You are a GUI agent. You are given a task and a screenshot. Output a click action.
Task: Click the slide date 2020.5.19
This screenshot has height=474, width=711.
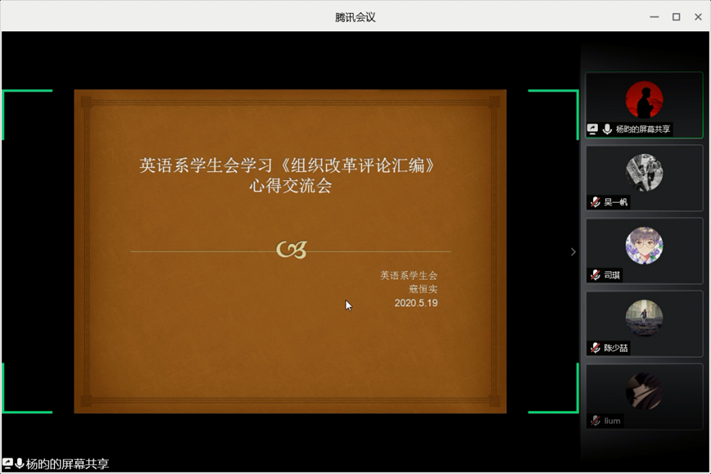click(x=416, y=303)
